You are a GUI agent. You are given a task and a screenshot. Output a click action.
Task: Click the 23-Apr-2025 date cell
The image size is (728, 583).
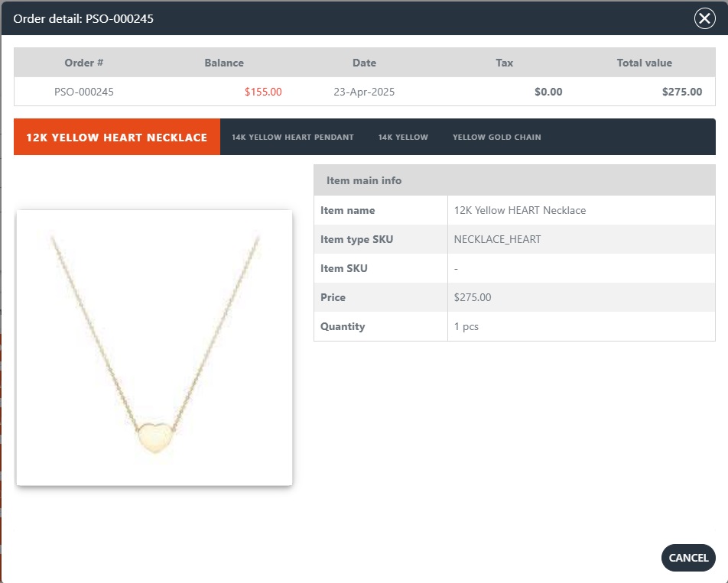point(364,92)
